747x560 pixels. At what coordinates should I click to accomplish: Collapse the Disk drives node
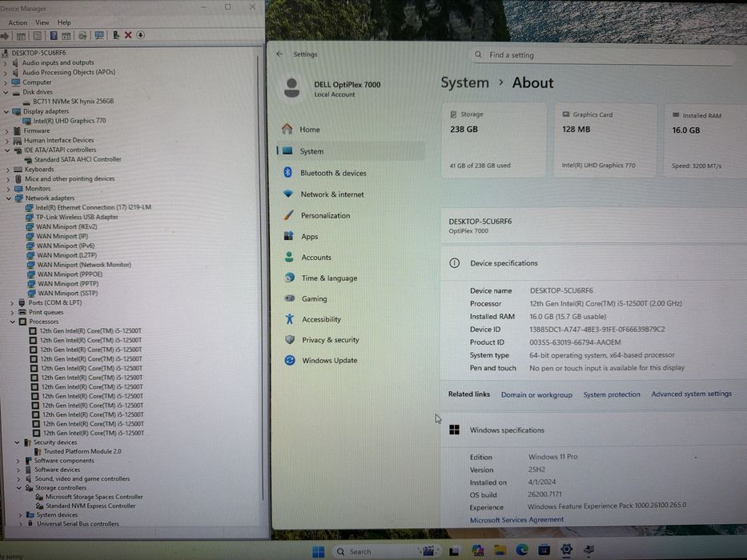6,92
